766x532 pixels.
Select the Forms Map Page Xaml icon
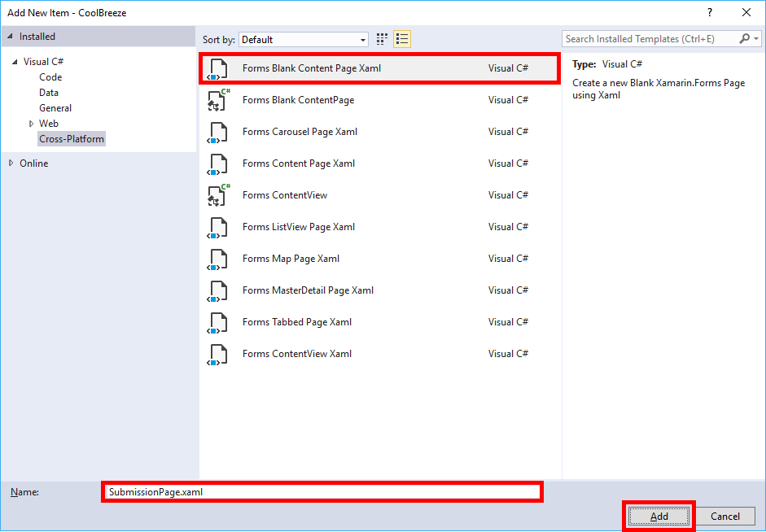click(x=217, y=259)
